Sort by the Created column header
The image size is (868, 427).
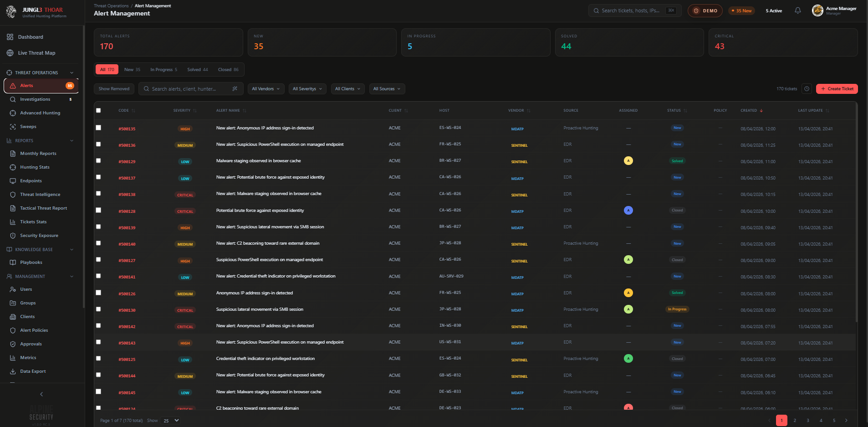(x=752, y=110)
